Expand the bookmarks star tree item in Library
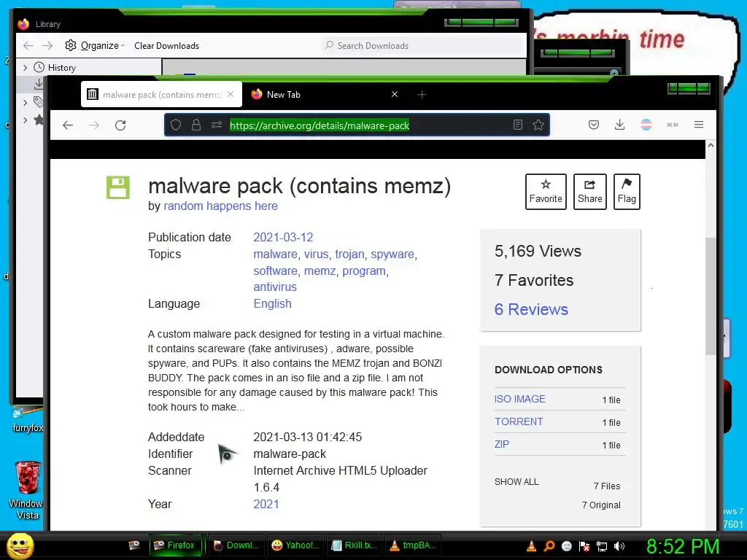 coord(26,120)
